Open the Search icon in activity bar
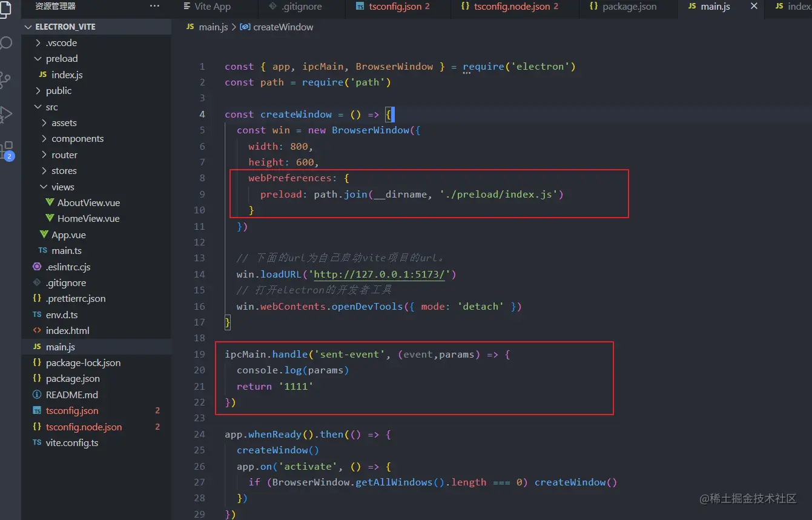This screenshot has height=520, width=812. coord(5,43)
